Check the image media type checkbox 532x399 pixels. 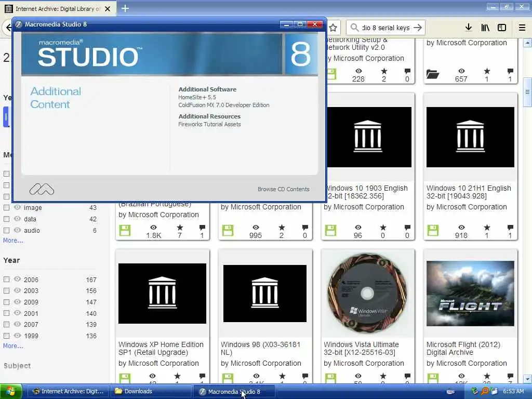click(x=6, y=208)
